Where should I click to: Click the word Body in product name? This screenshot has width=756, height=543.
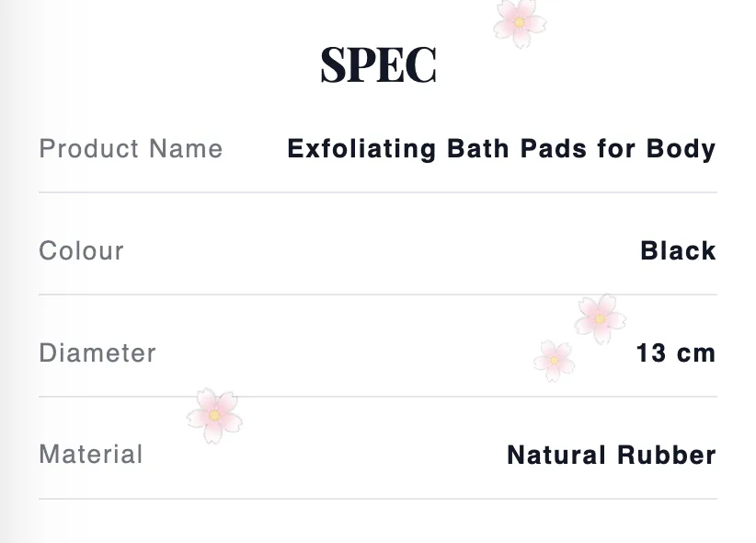point(682,149)
